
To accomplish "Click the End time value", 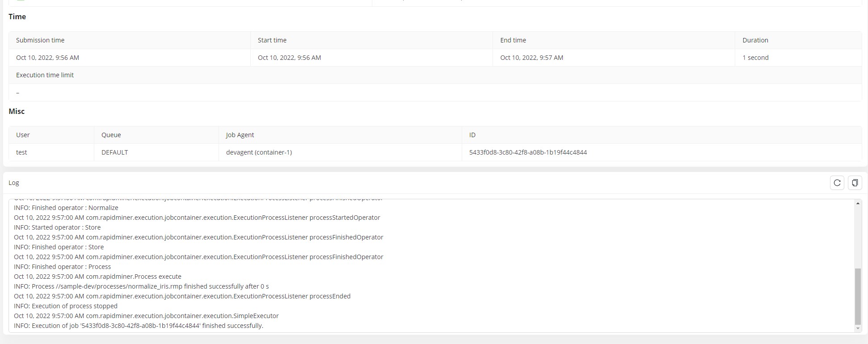I will [x=531, y=58].
